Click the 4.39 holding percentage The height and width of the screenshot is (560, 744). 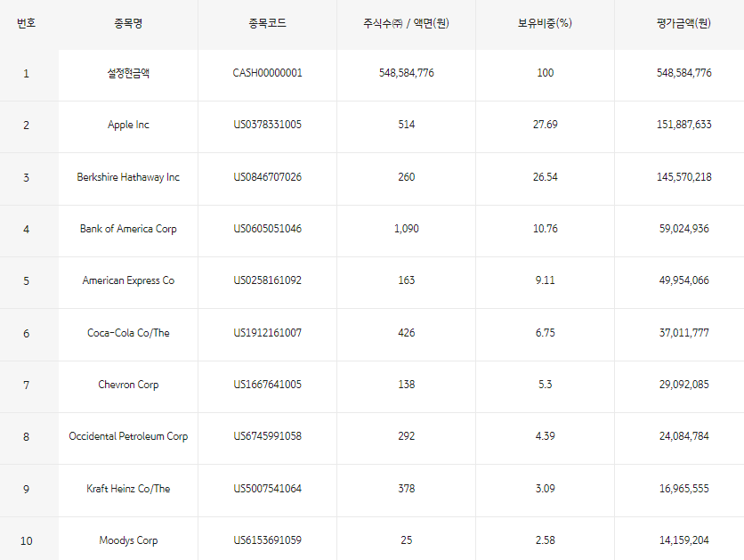[545, 436]
